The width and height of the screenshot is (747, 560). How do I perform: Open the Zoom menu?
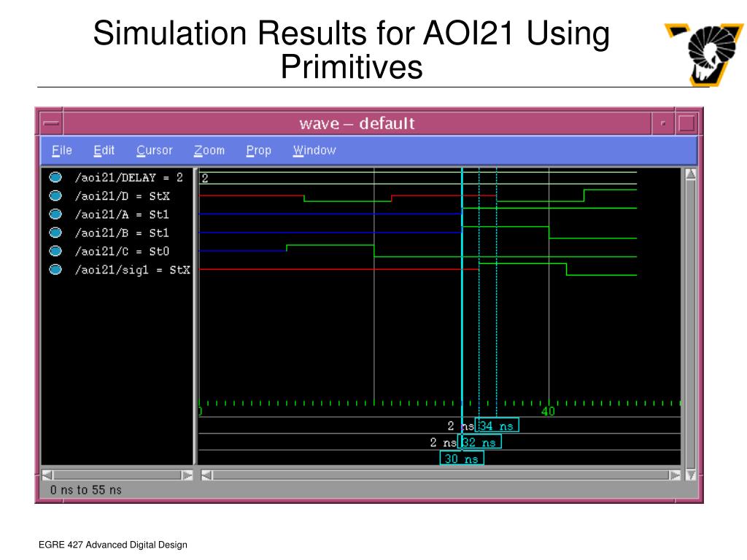pyautogui.click(x=209, y=150)
